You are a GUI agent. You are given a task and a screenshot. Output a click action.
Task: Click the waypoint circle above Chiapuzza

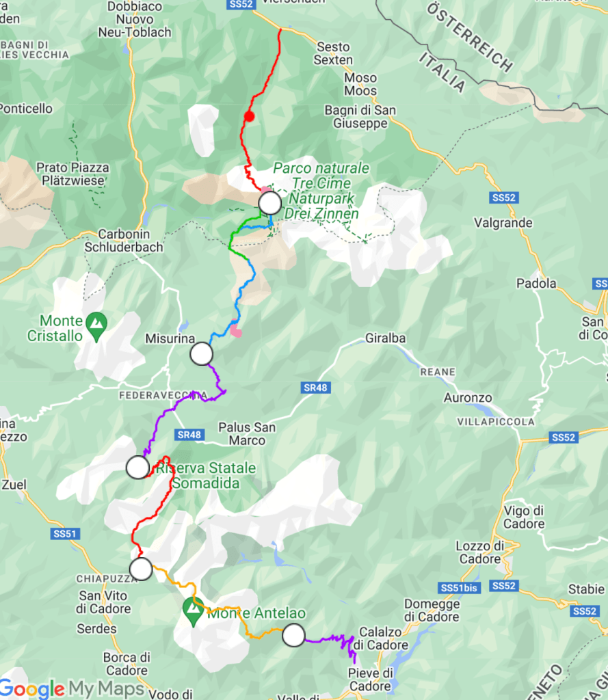pyautogui.click(x=141, y=569)
